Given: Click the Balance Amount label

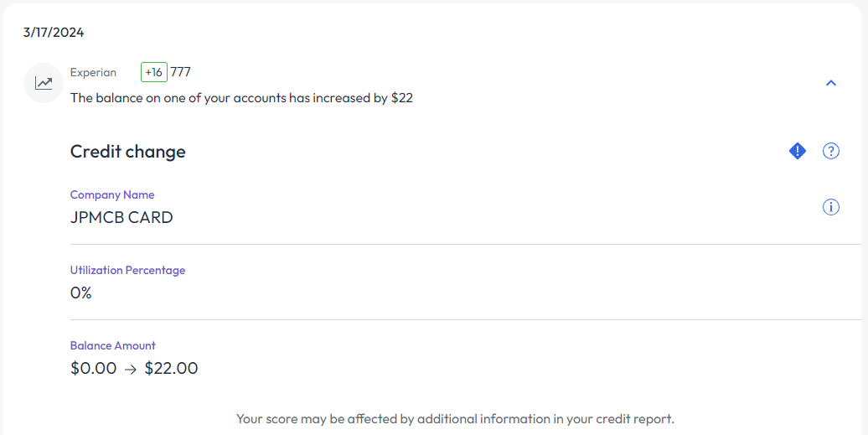Looking at the screenshot, I should click(x=113, y=345).
